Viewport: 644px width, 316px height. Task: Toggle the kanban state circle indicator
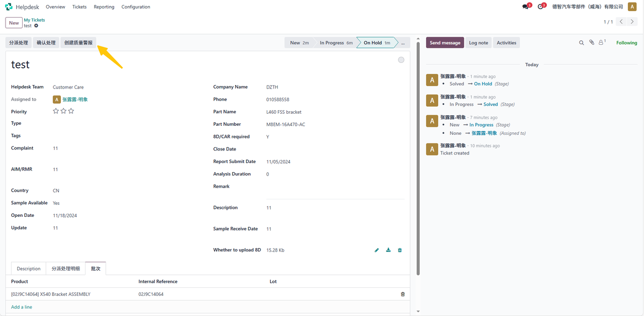[x=401, y=60]
